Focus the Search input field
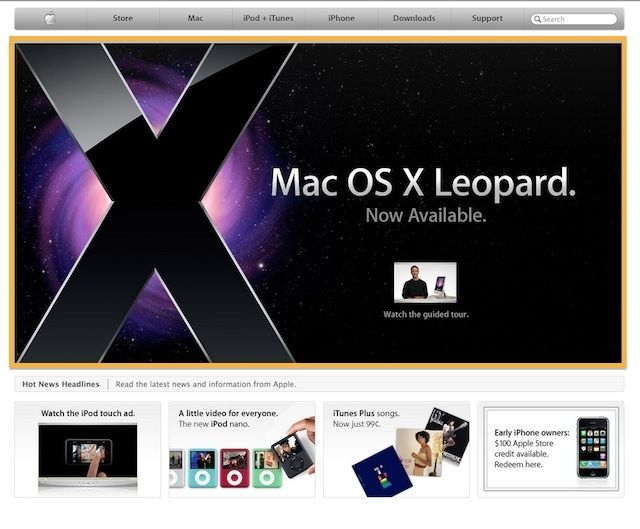 tap(578, 19)
